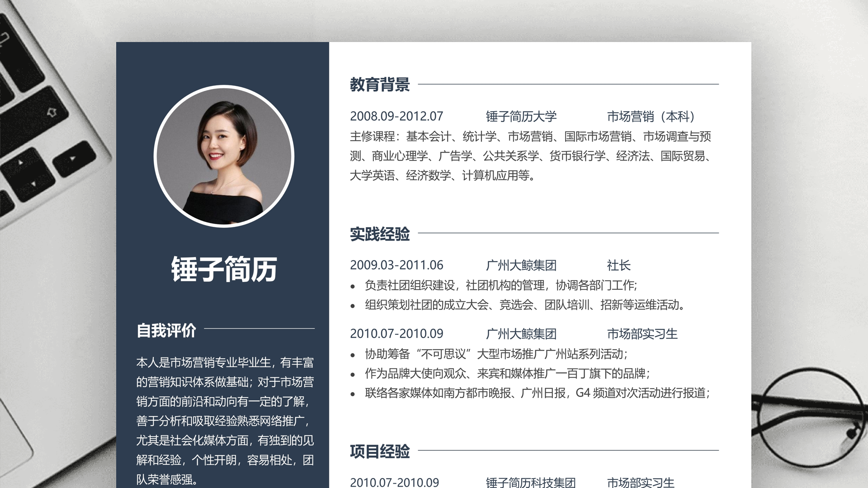Select 2010.07-2010.09 beside 锤子简历科技集团

coord(395,482)
